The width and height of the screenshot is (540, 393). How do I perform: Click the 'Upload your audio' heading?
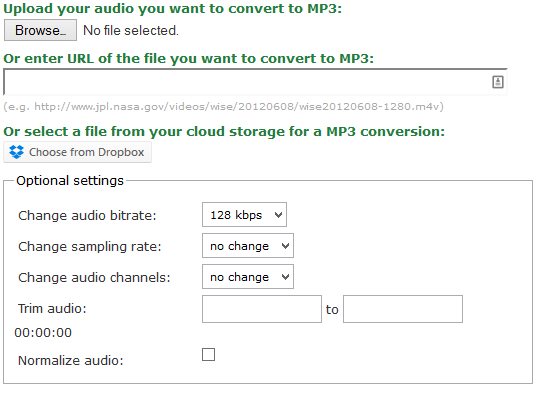click(x=173, y=9)
